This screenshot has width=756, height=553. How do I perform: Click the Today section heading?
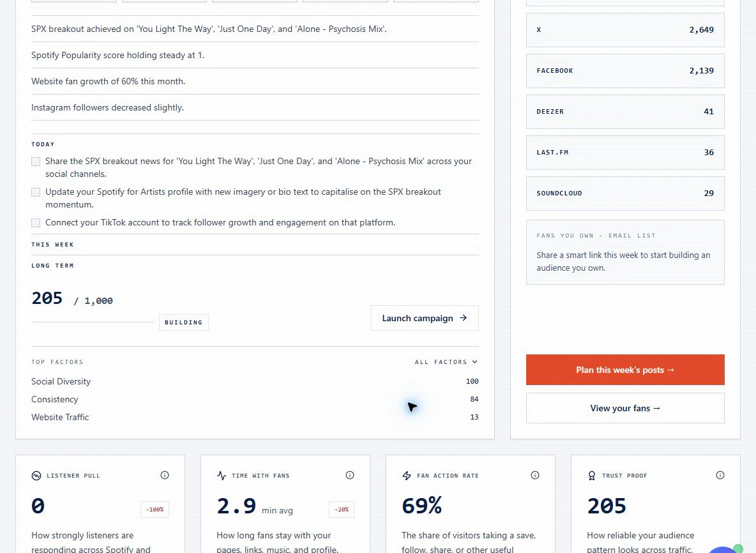click(43, 144)
